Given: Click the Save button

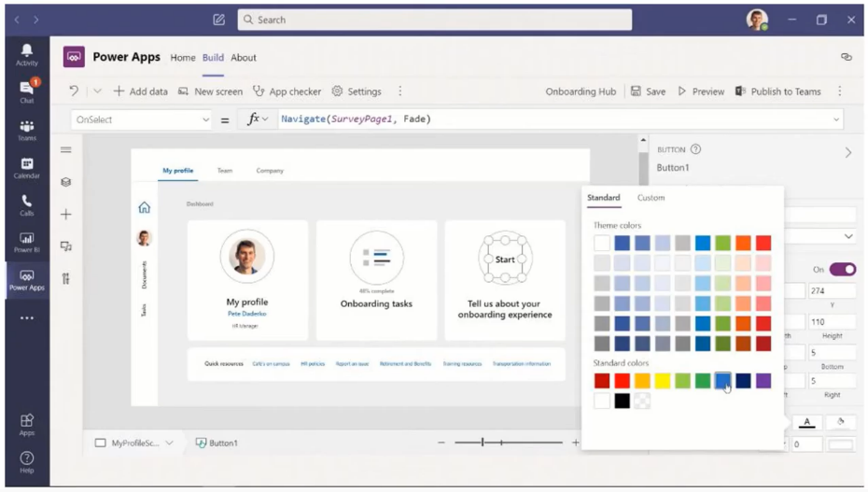Looking at the screenshot, I should [x=648, y=91].
